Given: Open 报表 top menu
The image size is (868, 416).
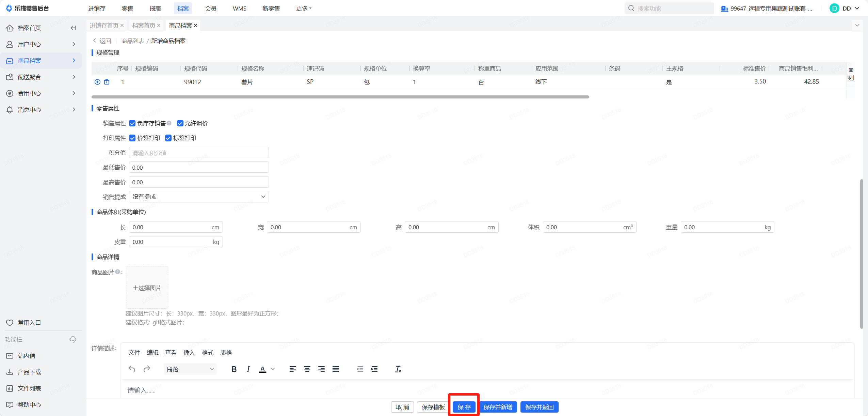Looking at the screenshot, I should (155, 9).
